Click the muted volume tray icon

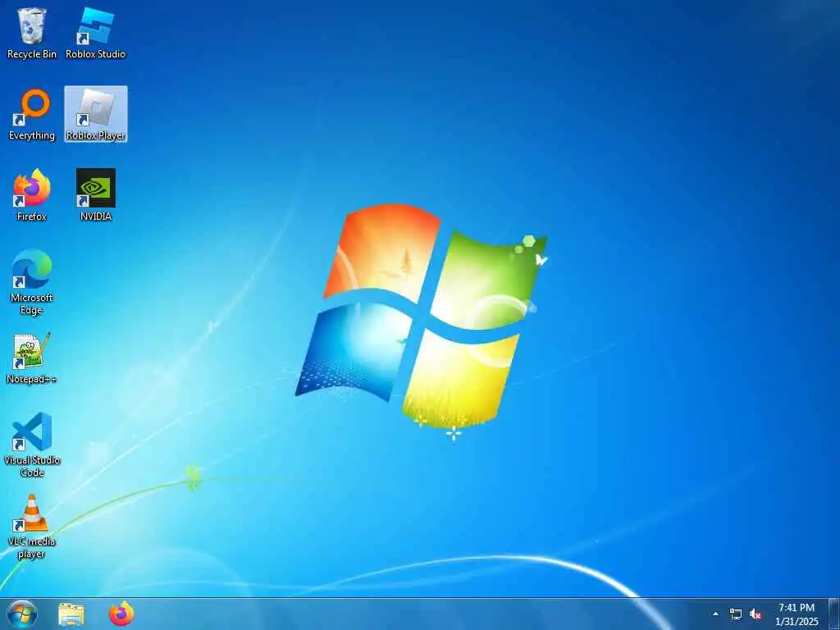(756, 614)
